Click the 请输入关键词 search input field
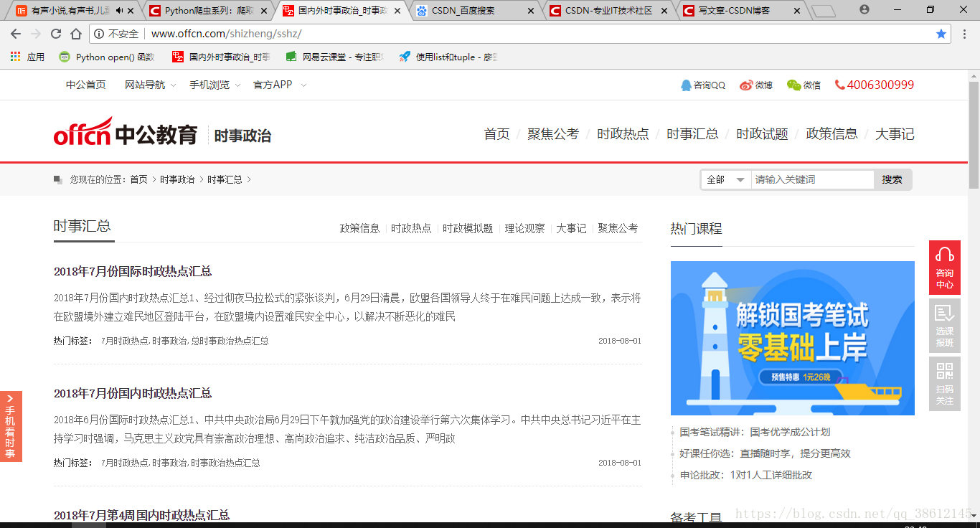This screenshot has width=980, height=528. [x=811, y=179]
